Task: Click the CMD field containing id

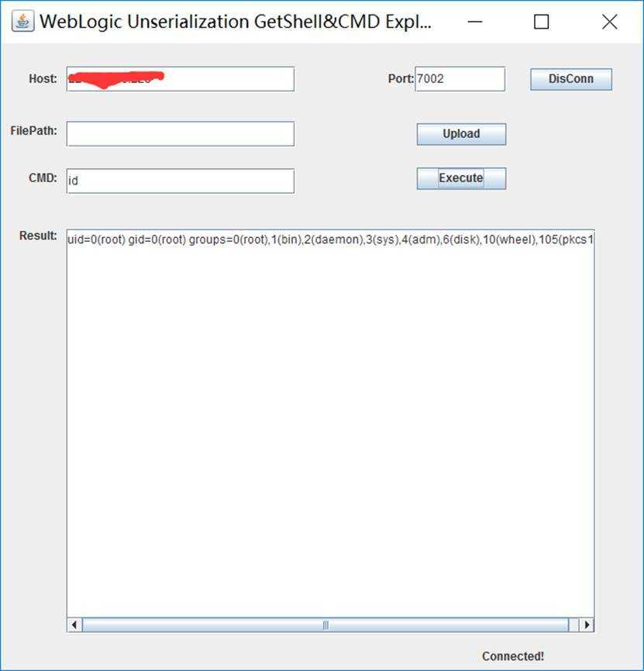Action: (180, 181)
